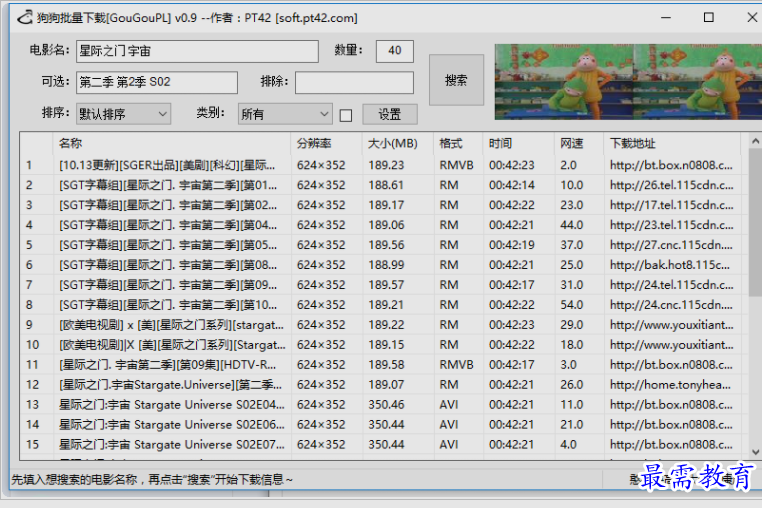
Task: Sort by 大小(MB) column header
Action: (397, 143)
